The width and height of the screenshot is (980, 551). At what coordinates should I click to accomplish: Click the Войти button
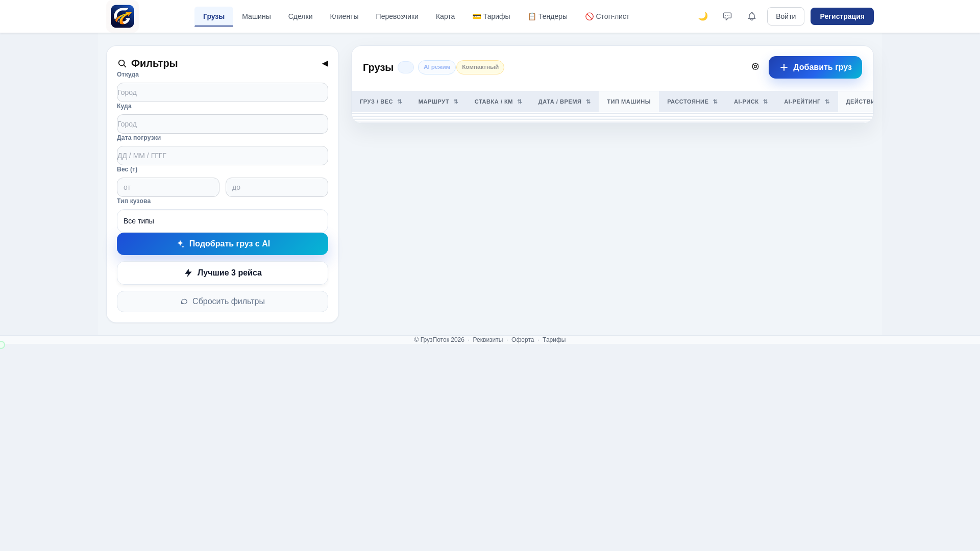click(786, 16)
